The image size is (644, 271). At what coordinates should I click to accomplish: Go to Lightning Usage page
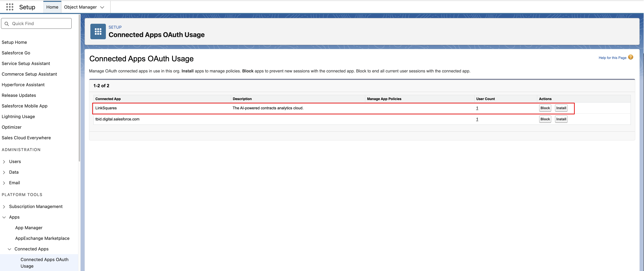tap(18, 117)
